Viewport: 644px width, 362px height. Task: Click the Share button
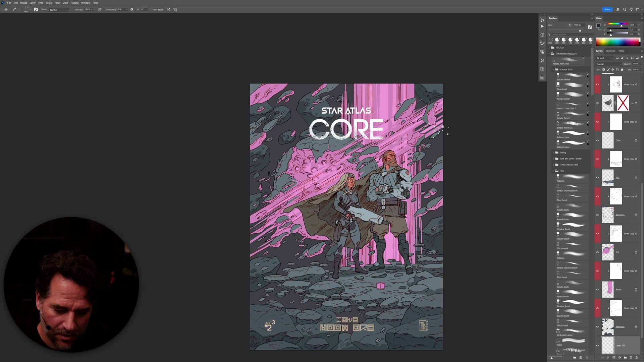[607, 9]
